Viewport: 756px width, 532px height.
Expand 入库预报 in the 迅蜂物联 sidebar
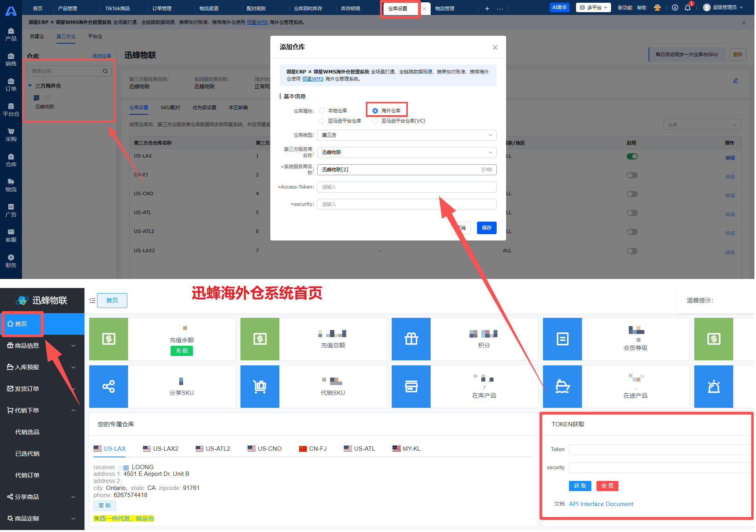point(42,367)
